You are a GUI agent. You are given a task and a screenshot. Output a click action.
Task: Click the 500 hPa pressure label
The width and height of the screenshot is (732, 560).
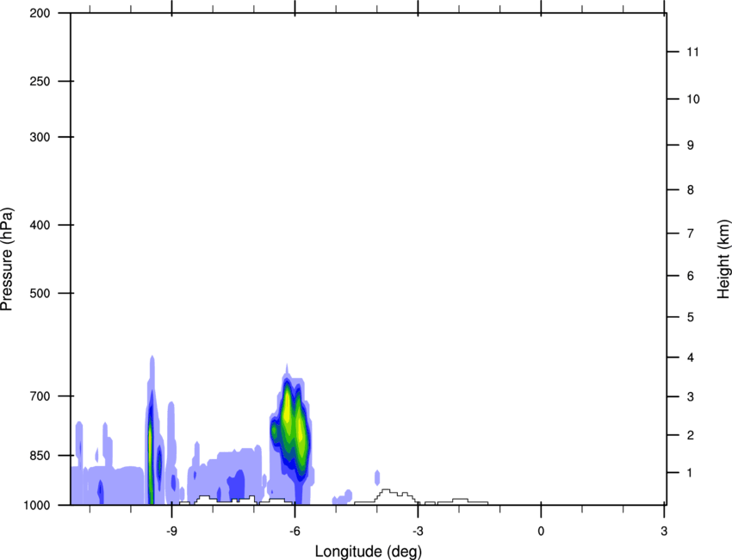coord(40,293)
